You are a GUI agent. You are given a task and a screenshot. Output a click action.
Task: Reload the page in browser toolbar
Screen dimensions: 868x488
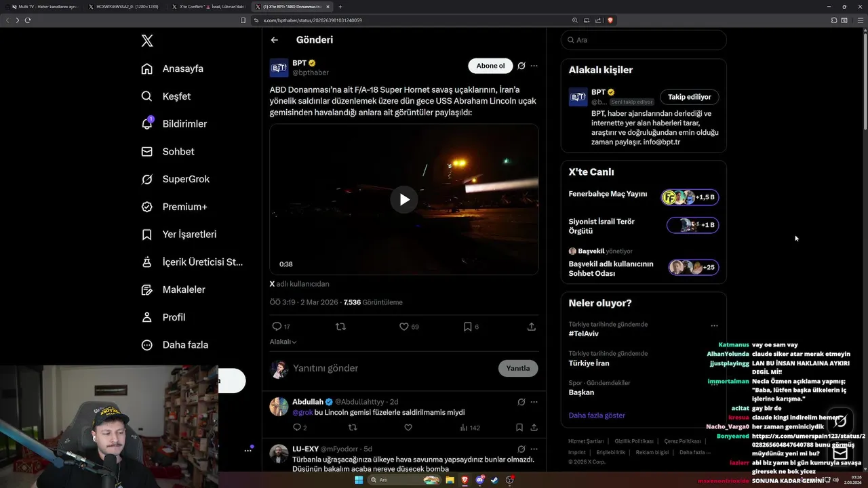[27, 20]
